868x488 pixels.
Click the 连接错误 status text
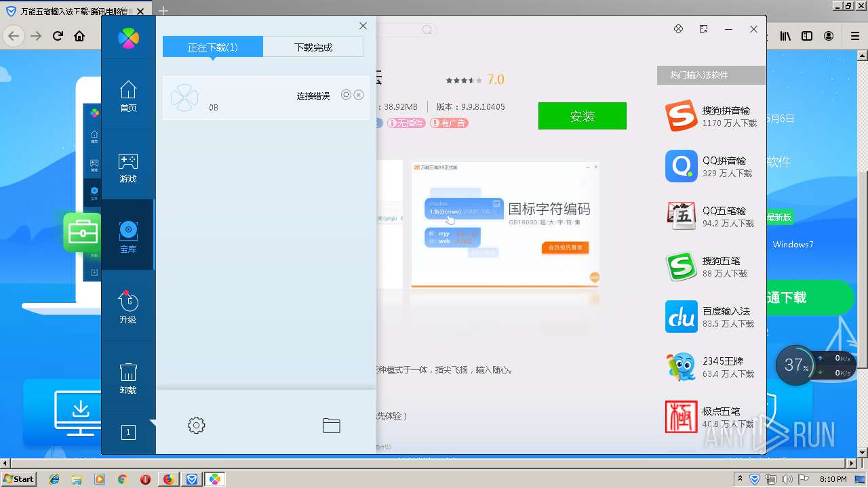pyautogui.click(x=313, y=96)
